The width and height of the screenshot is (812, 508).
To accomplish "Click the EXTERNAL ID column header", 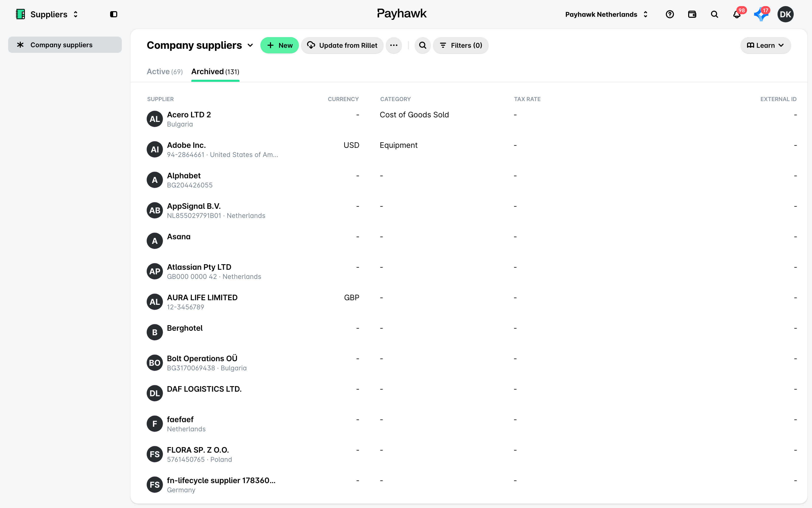I will [778, 99].
